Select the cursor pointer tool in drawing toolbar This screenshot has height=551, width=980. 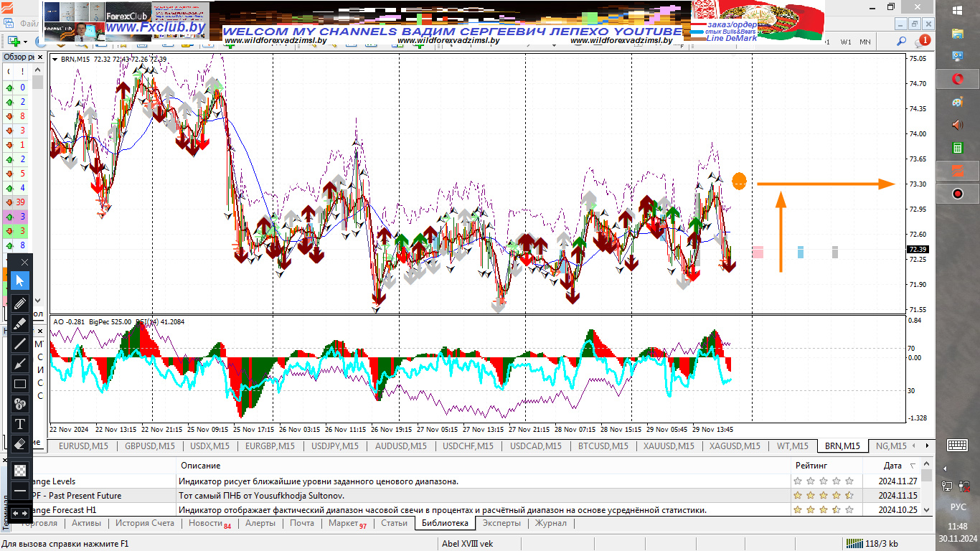coord(20,280)
